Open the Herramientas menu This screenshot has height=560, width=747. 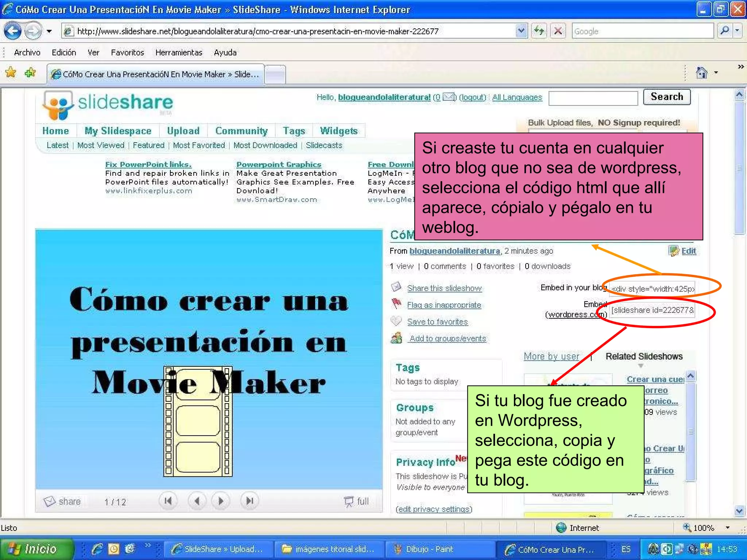(x=179, y=52)
